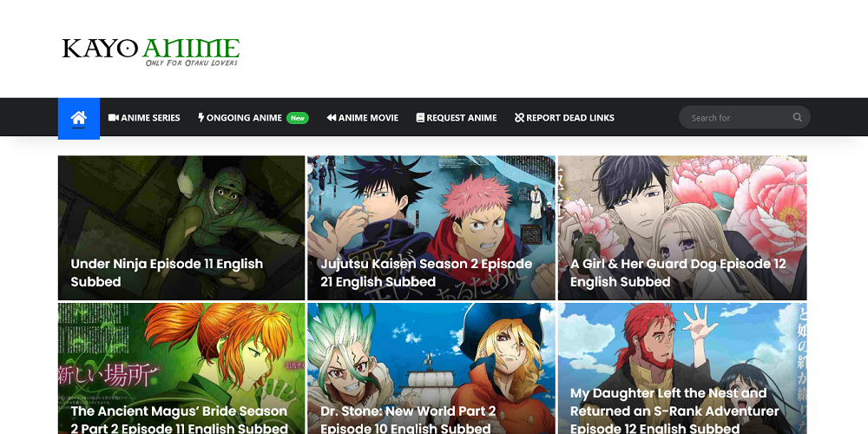Click the search magnifier icon
868x434 pixels.
(x=797, y=117)
